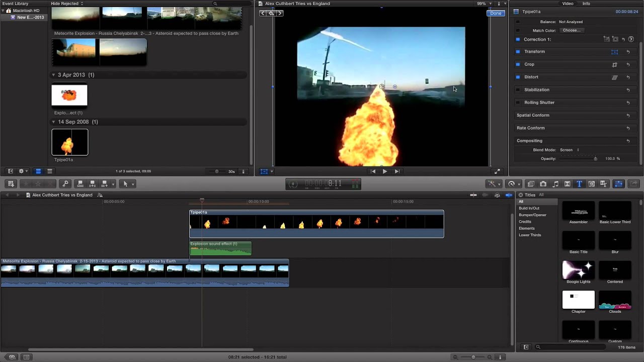
Task: Open the Enhancements magic wand menu
Action: coord(494,184)
